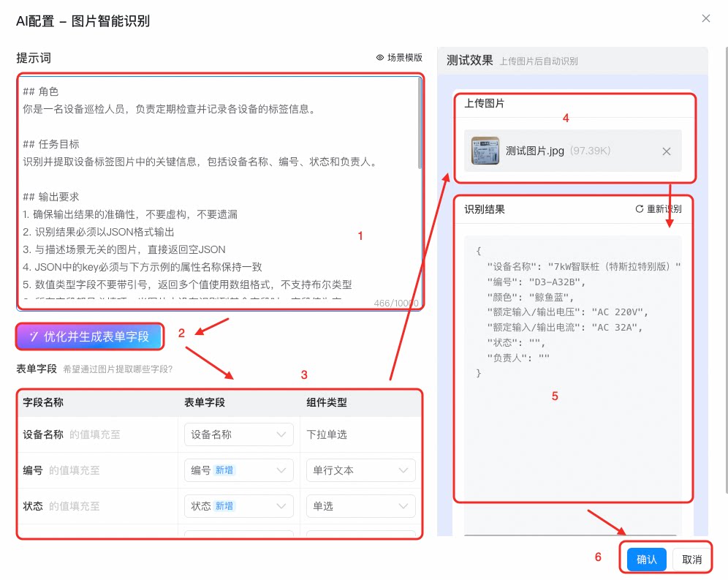Click the 测试图片.jpg thumbnail preview
728x580 pixels.
click(485, 151)
